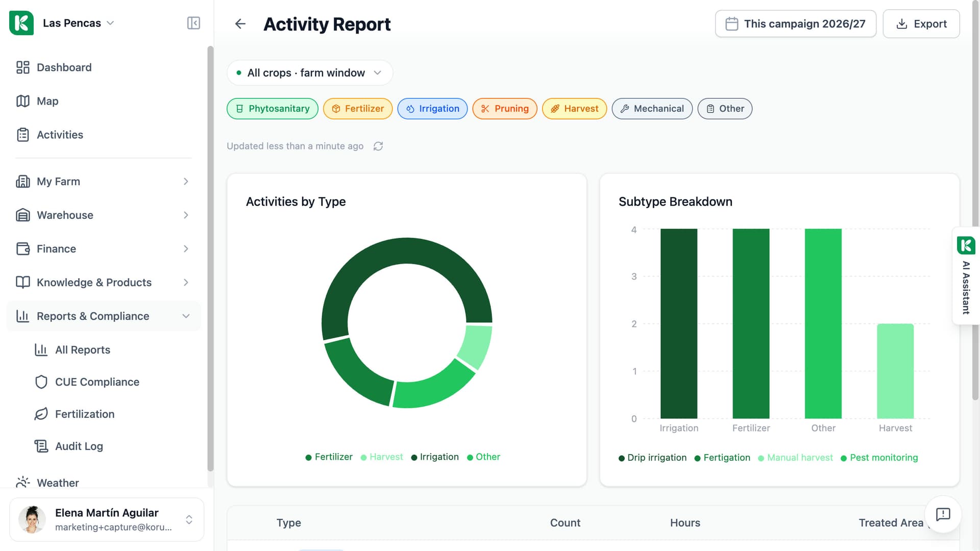
Task: Open the Map page
Action: pyautogui.click(x=104, y=101)
